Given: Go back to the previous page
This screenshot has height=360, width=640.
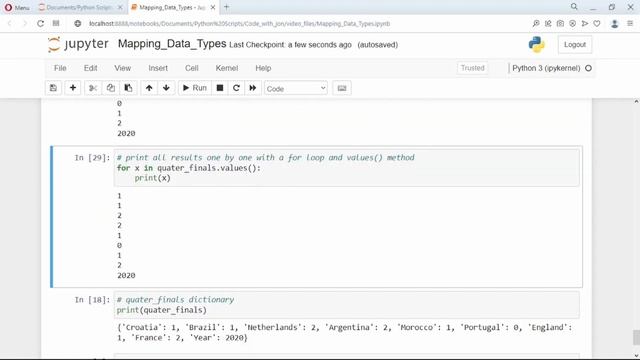Looking at the screenshot, I should 9,24.
